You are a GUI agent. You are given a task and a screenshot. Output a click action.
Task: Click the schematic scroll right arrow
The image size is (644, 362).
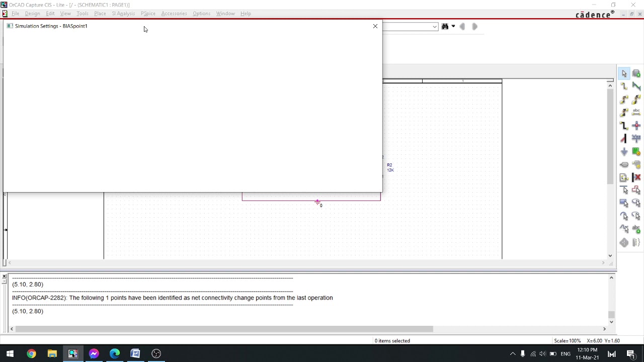click(x=603, y=262)
